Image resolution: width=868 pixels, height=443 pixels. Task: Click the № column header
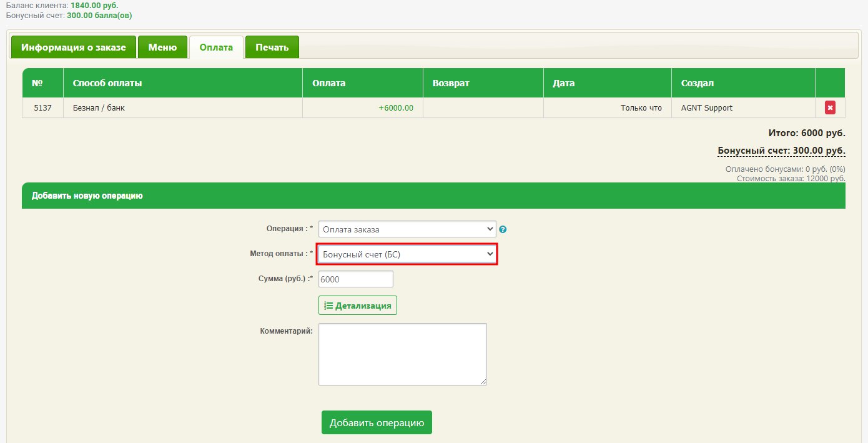pos(37,83)
